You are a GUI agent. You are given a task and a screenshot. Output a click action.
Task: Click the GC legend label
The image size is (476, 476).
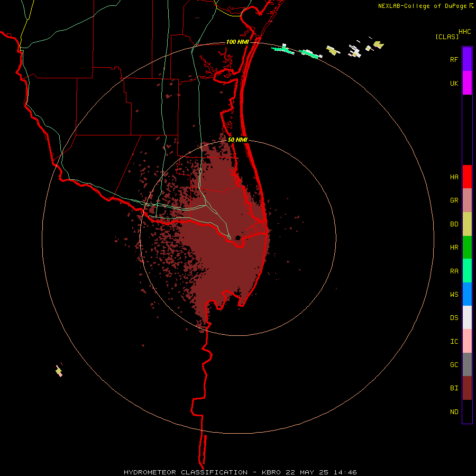[454, 365]
